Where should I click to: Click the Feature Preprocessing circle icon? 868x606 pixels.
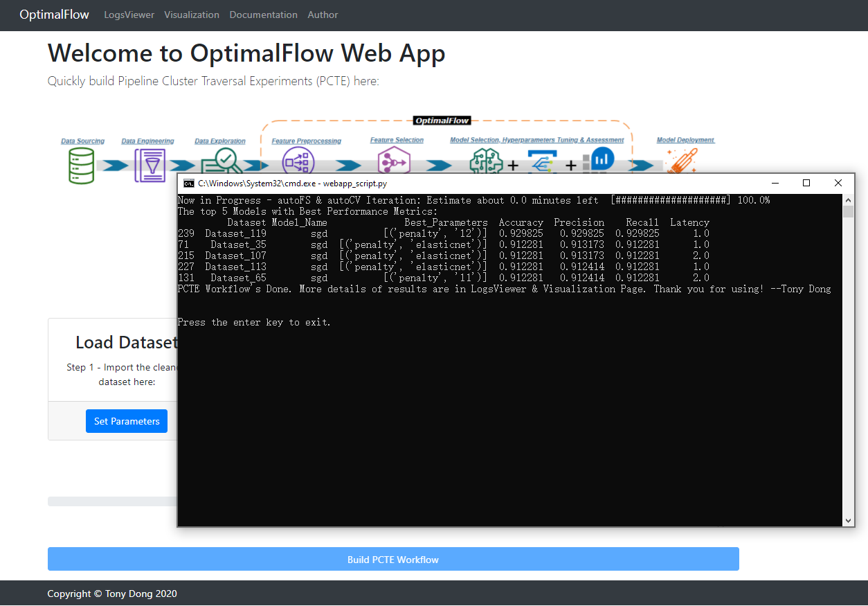click(298, 163)
